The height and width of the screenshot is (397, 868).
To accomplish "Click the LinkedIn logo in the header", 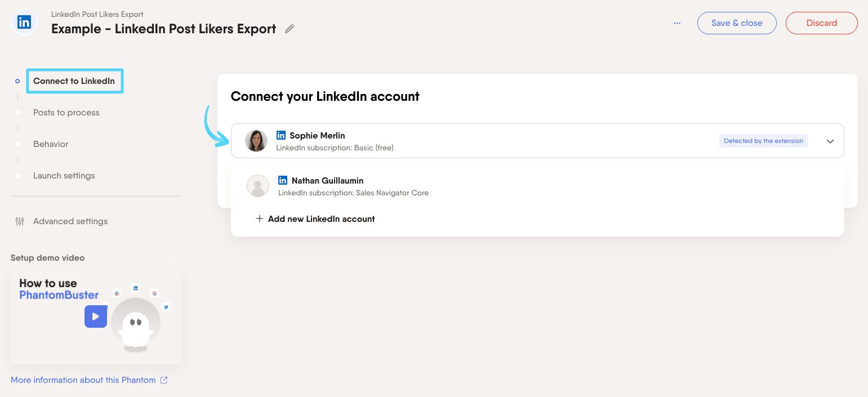I will (24, 23).
